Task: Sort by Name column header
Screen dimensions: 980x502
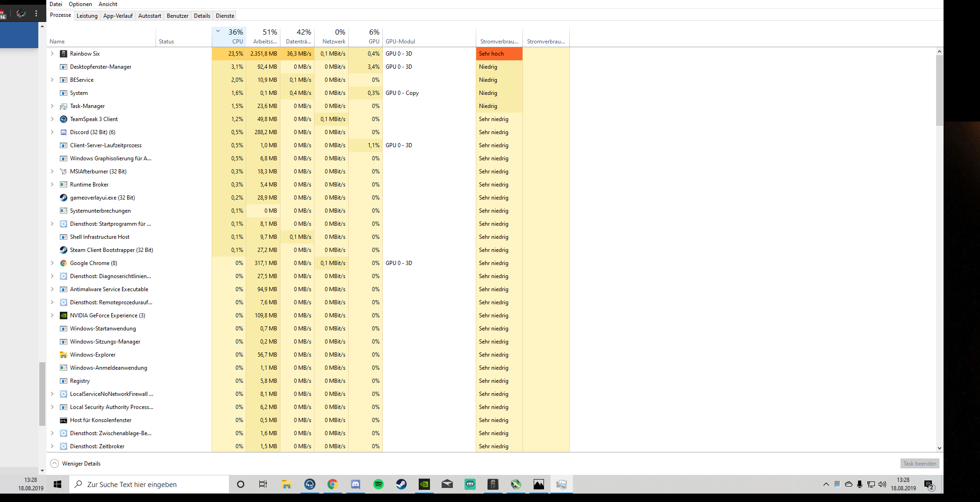Action: pyautogui.click(x=101, y=37)
